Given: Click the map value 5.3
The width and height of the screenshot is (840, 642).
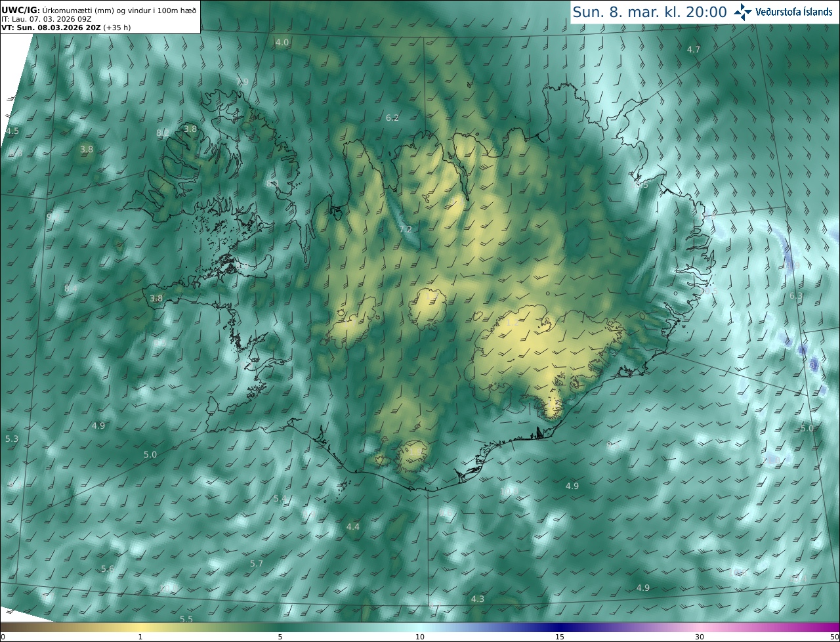Looking at the screenshot, I should click(12, 439).
